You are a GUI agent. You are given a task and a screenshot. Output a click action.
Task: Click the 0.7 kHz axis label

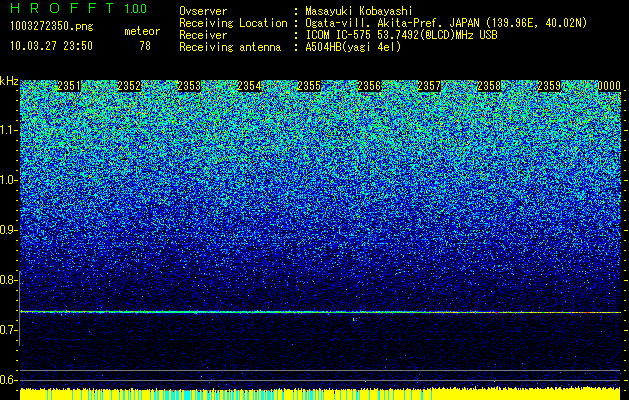coord(8,330)
